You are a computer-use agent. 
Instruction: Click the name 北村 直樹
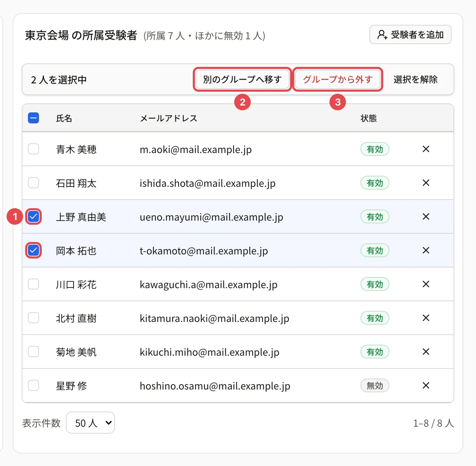click(76, 318)
